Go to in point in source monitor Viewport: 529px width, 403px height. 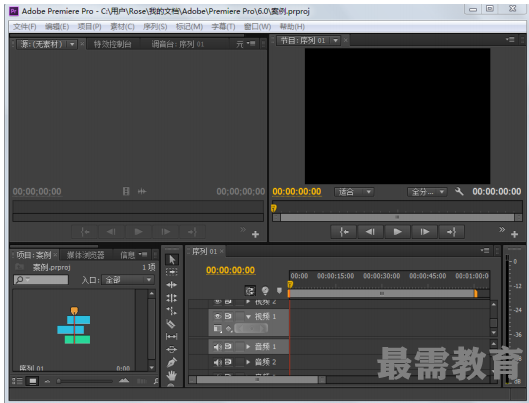[85, 232]
